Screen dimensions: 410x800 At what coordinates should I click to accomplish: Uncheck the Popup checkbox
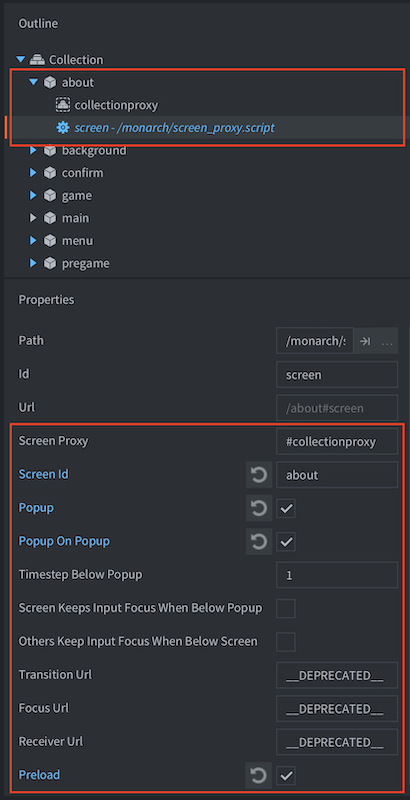[286, 509]
